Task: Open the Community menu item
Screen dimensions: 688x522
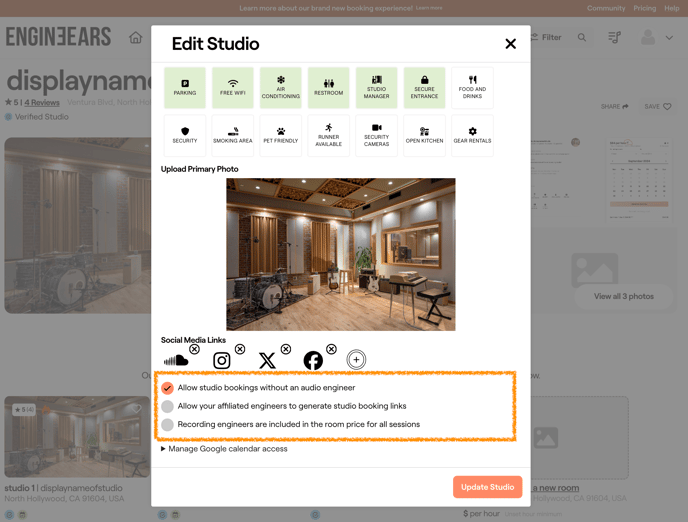Action: tap(606, 8)
